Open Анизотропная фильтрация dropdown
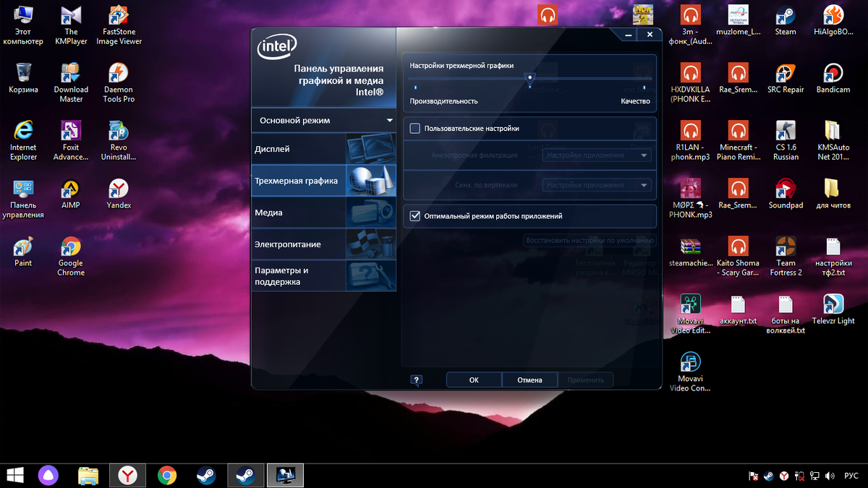 point(597,155)
